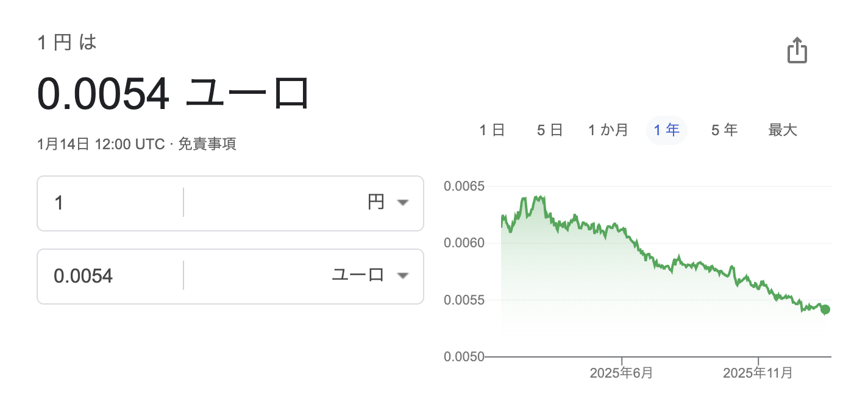Viewport: 868px width, 402px height.
Task: Show the 1か月 chart range
Action: point(608,130)
